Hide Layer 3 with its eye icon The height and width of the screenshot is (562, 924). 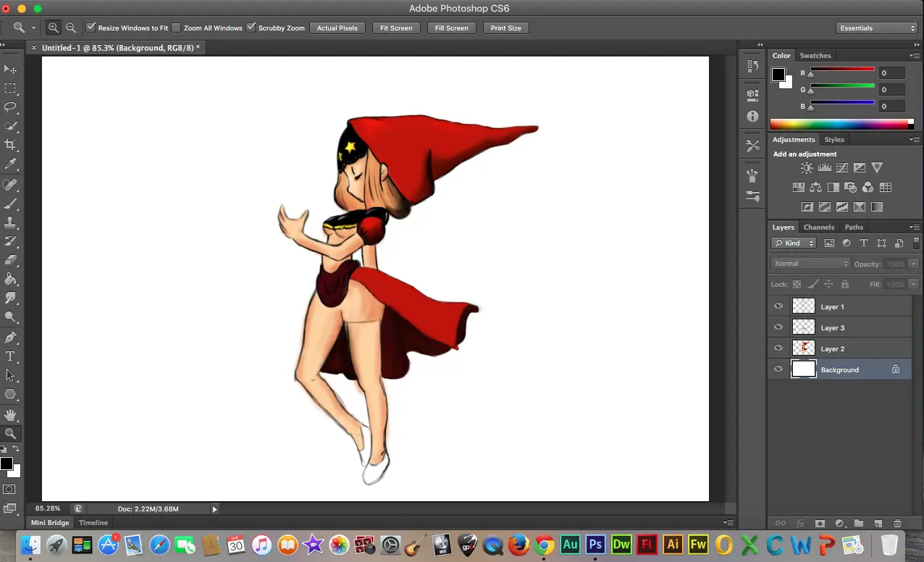(778, 327)
